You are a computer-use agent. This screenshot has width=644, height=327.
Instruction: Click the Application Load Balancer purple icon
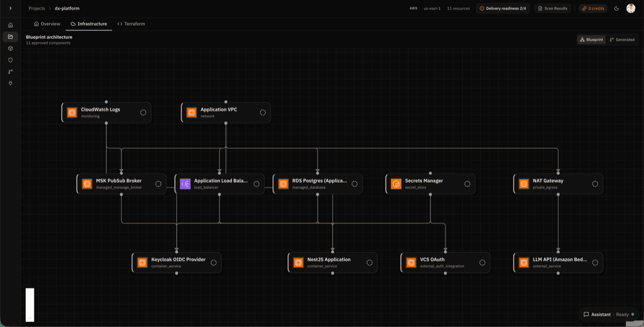tap(185, 184)
